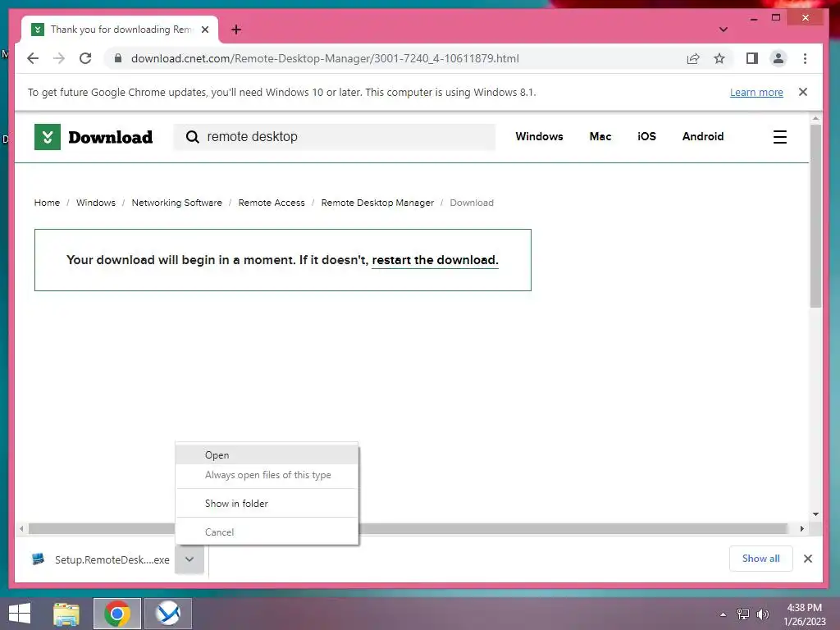Click the scroll up arrow
The height and width of the screenshot is (630, 840).
coord(815,118)
